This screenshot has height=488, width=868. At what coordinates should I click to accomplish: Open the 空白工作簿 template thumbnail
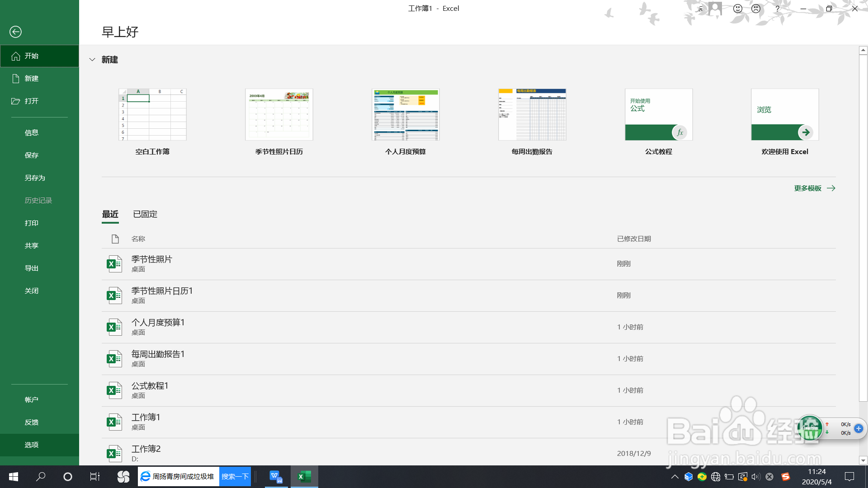pyautogui.click(x=152, y=115)
